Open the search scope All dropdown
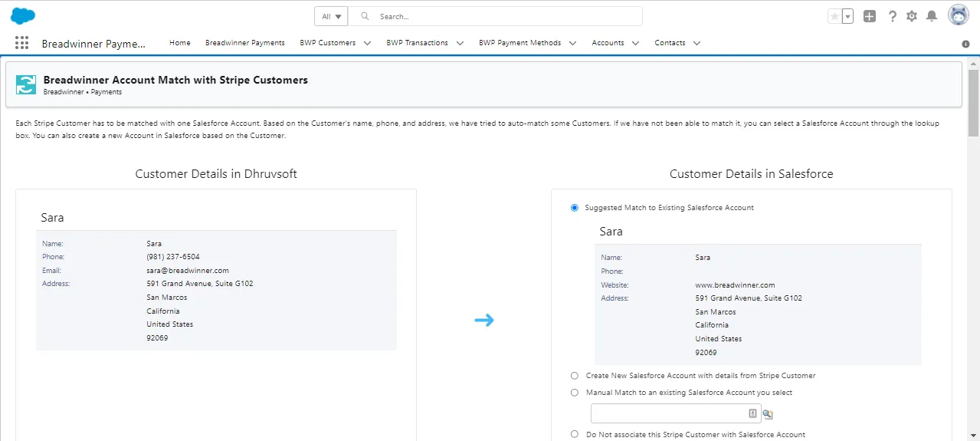980x441 pixels. [x=331, y=16]
